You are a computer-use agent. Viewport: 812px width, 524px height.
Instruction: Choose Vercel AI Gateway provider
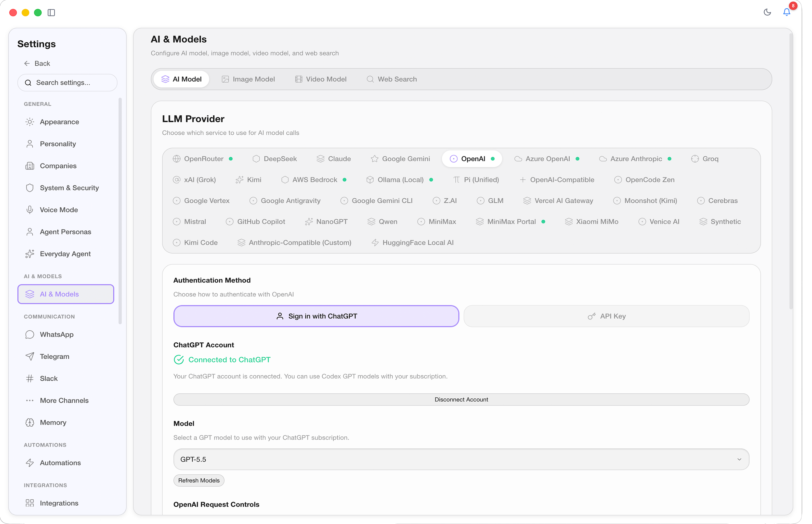tap(558, 201)
